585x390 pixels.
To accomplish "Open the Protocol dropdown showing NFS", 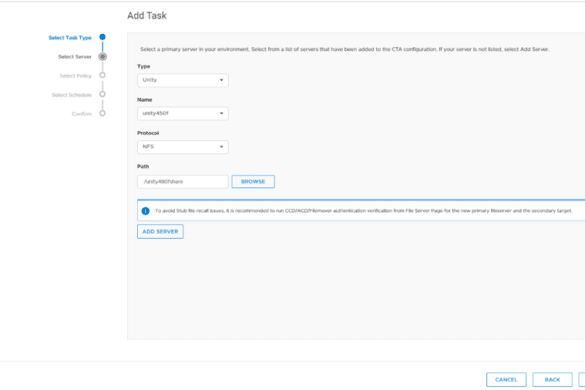I will pyautogui.click(x=183, y=147).
